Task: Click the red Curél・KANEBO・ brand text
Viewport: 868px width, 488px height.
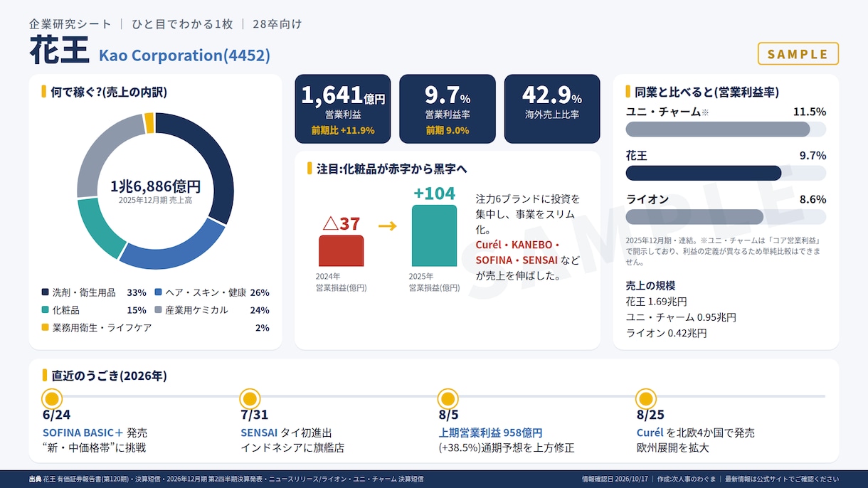Action: tap(518, 244)
